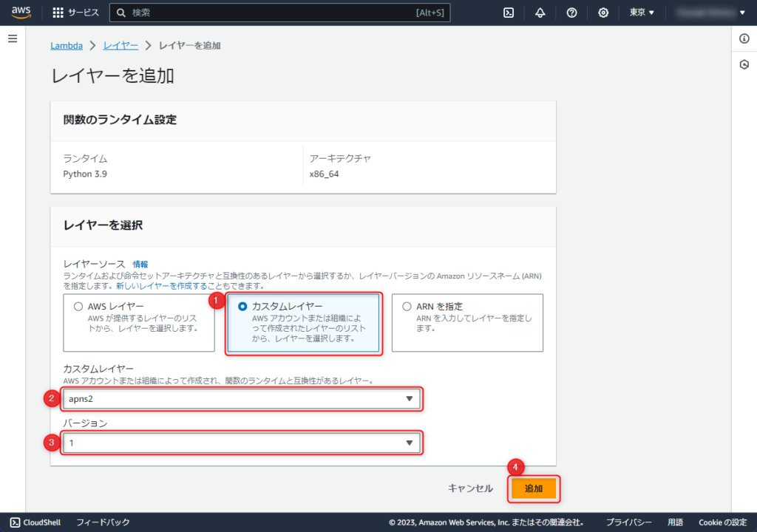Click the 関数のランタイム設定 heading
Viewport: 757px width, 532px height.
(120, 120)
